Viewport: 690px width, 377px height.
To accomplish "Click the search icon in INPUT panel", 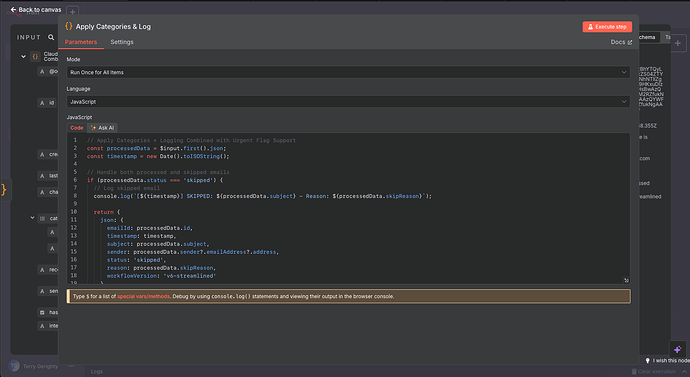I will coord(51,37).
